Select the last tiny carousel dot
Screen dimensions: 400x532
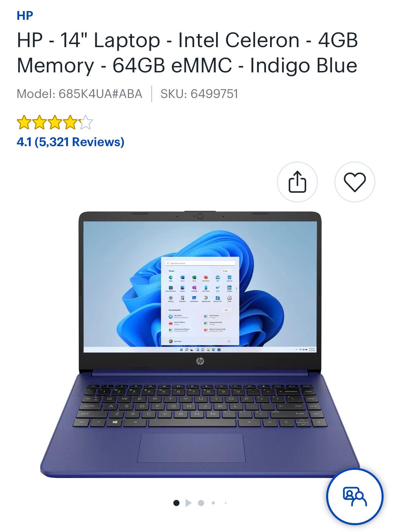pos(226,503)
